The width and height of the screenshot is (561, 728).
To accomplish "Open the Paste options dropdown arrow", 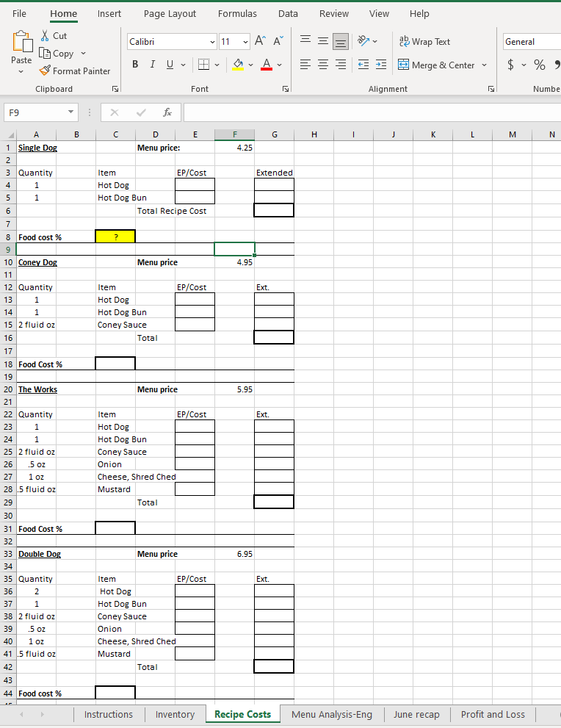I will coord(21,71).
